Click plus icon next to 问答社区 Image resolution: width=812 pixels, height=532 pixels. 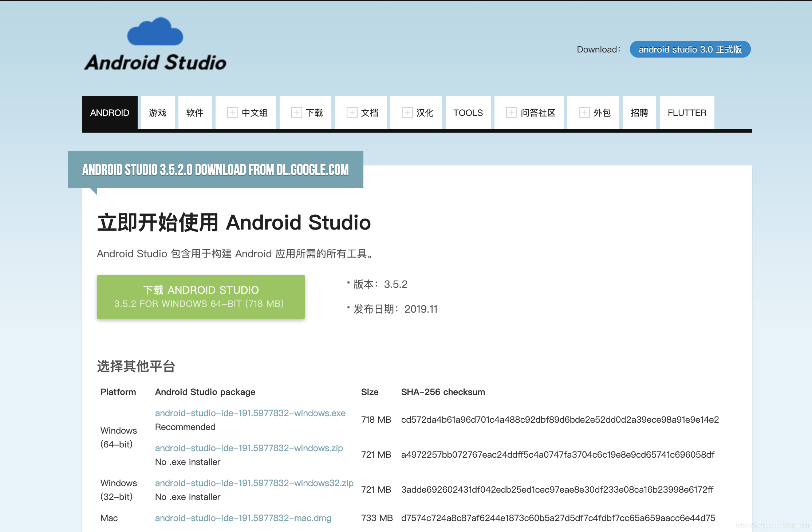[511, 113]
